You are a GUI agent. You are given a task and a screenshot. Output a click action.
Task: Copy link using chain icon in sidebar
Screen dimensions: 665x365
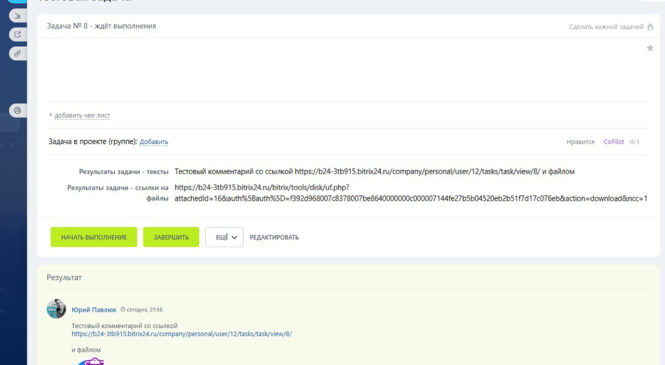tap(17, 53)
